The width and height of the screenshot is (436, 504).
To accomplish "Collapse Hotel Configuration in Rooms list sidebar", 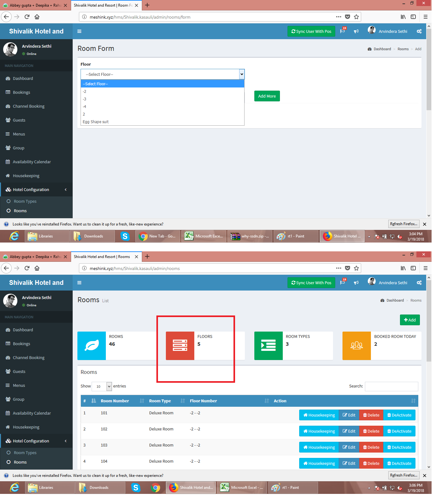I will click(36, 441).
